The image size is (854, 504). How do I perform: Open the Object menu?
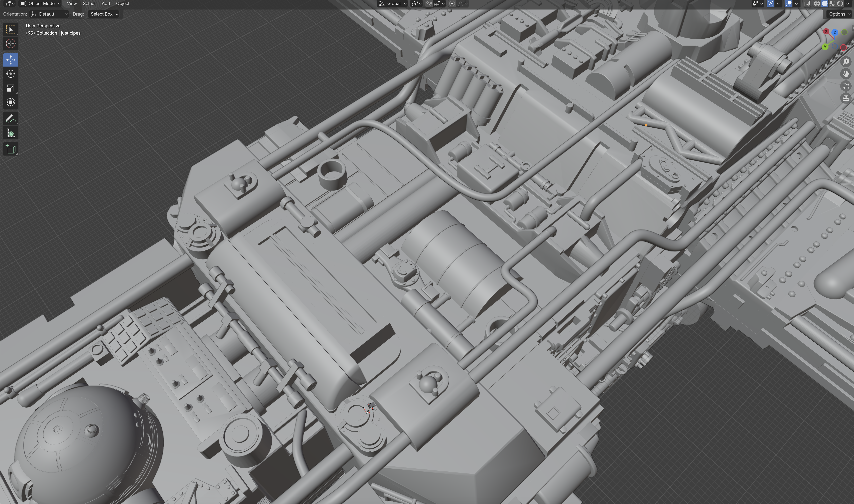[x=123, y=3]
